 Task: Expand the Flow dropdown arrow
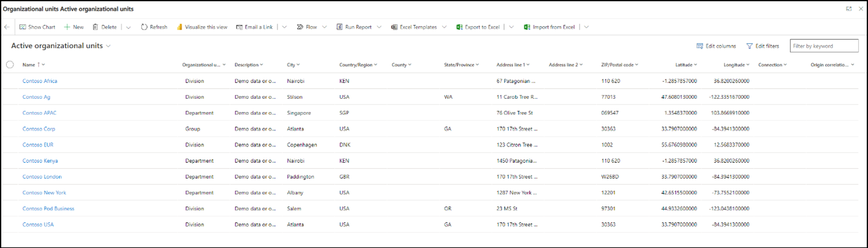(324, 27)
